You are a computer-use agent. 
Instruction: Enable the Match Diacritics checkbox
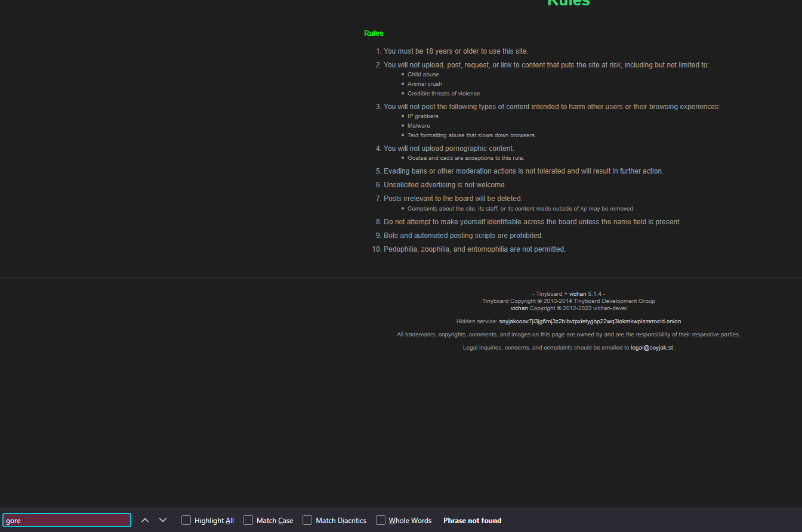[x=307, y=520]
